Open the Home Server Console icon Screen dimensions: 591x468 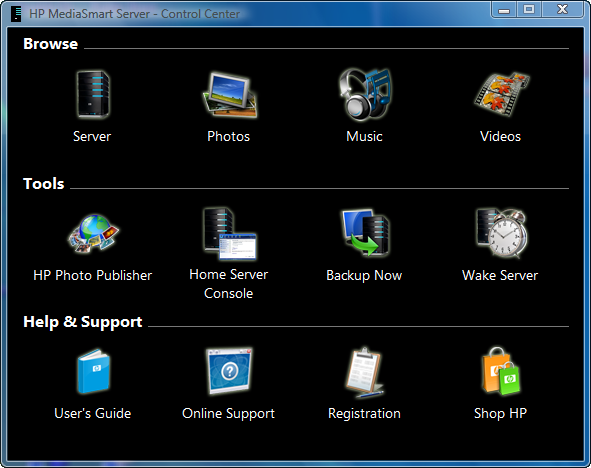[x=229, y=234]
